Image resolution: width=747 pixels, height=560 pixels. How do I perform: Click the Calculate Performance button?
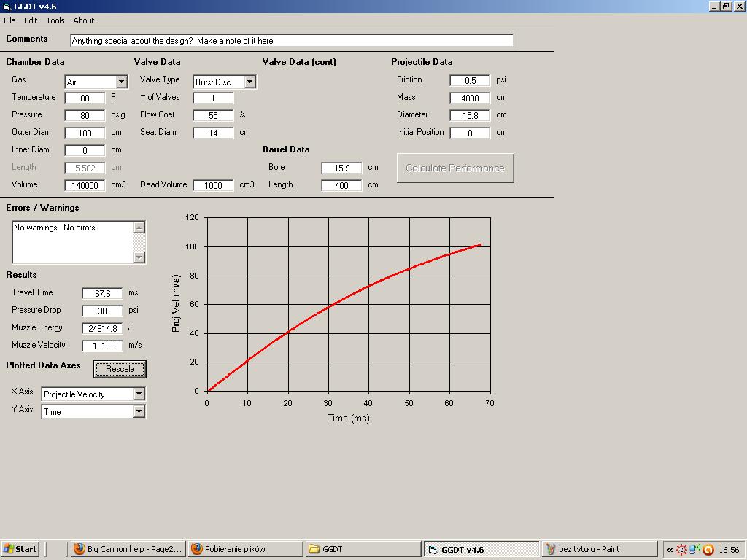click(x=455, y=168)
